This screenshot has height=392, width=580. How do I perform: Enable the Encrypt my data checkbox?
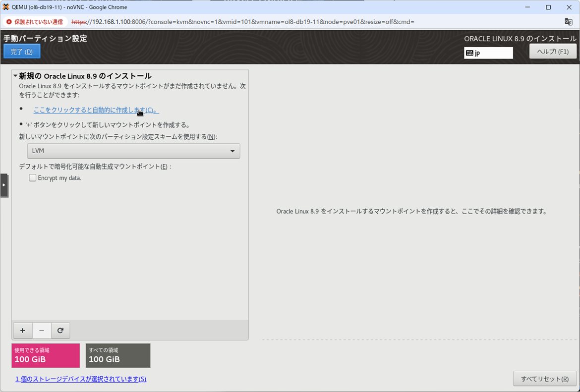[x=33, y=178]
